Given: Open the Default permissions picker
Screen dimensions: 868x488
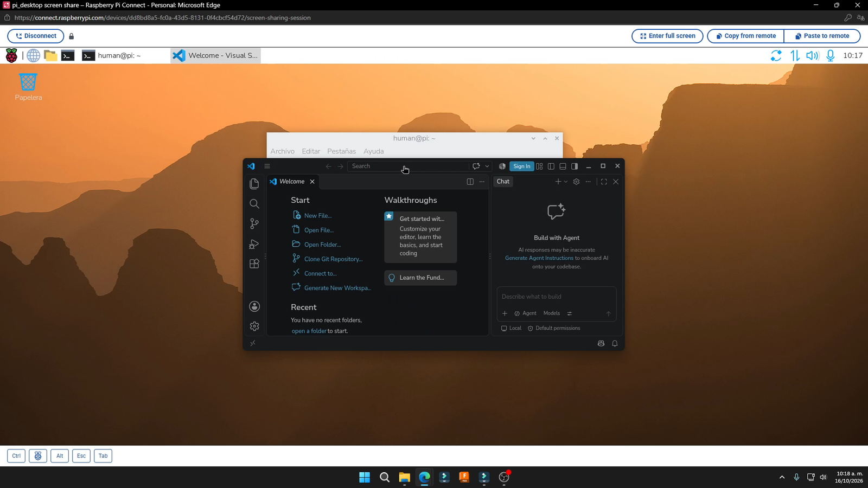Looking at the screenshot, I should (x=554, y=328).
